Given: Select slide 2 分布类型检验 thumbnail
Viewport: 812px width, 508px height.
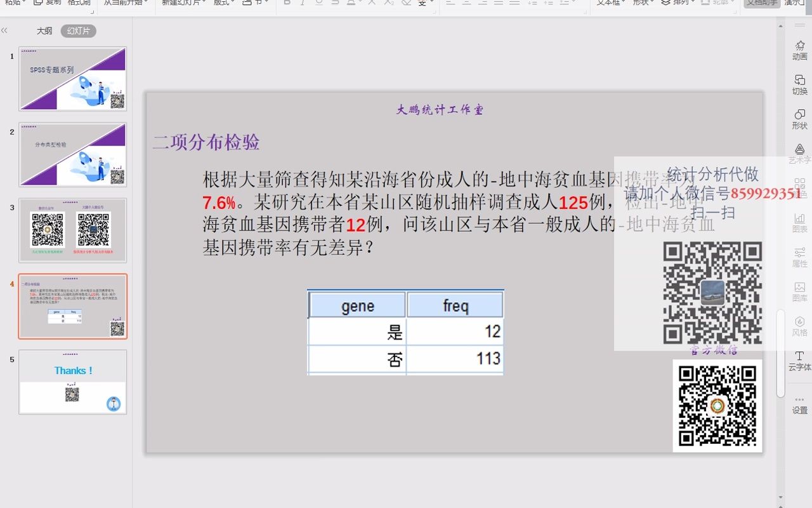Looking at the screenshot, I should tap(72, 154).
